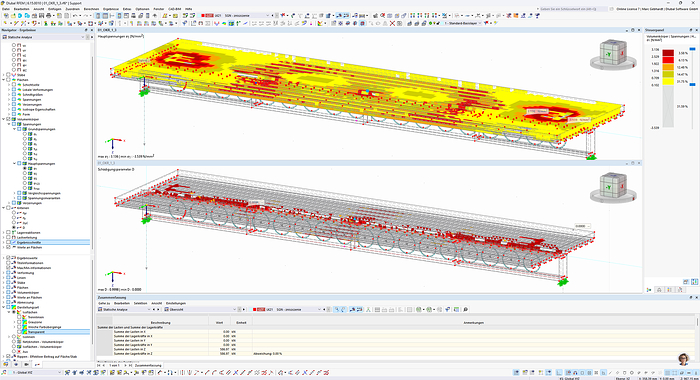Click the keyword search field at top
Viewport: 700px width, 380px height.
coord(574,9)
